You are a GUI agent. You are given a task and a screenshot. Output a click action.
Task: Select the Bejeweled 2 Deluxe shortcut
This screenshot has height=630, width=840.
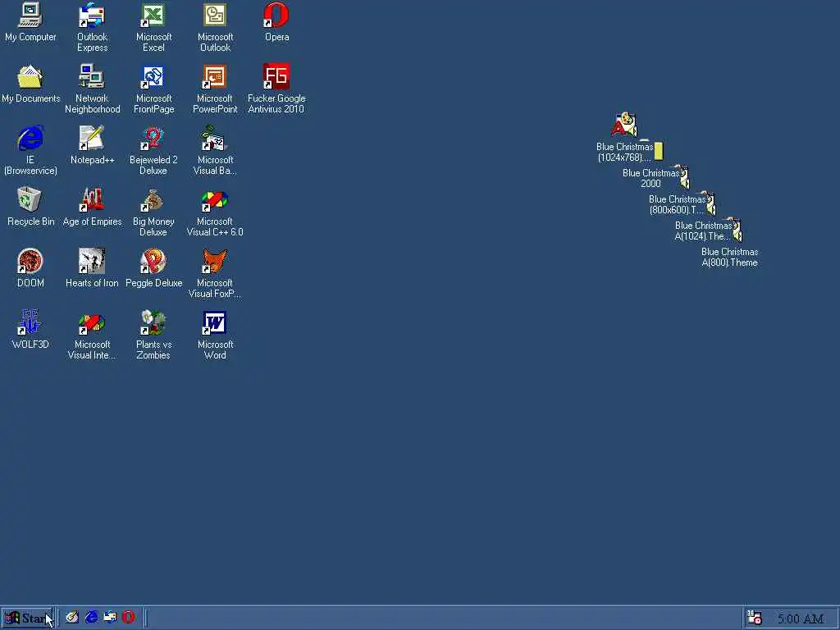click(153, 138)
